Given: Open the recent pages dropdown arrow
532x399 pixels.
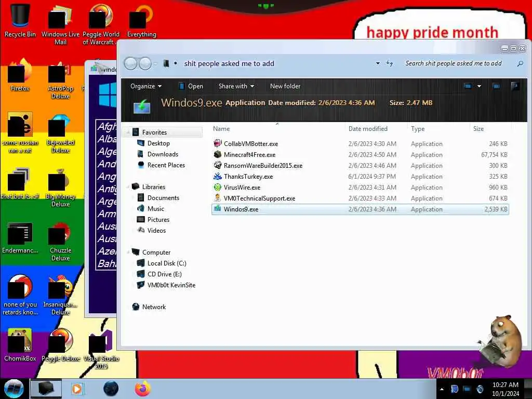Looking at the screenshot, I should [x=155, y=63].
